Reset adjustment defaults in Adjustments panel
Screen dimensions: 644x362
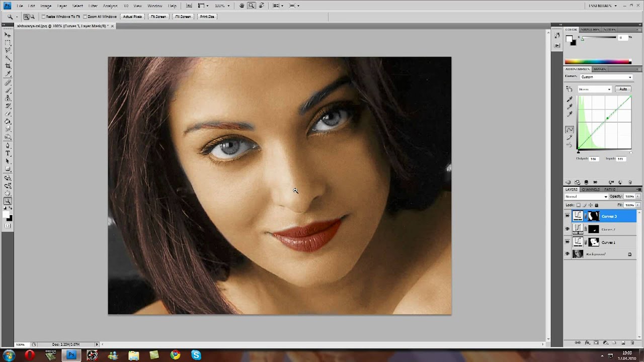click(x=620, y=183)
